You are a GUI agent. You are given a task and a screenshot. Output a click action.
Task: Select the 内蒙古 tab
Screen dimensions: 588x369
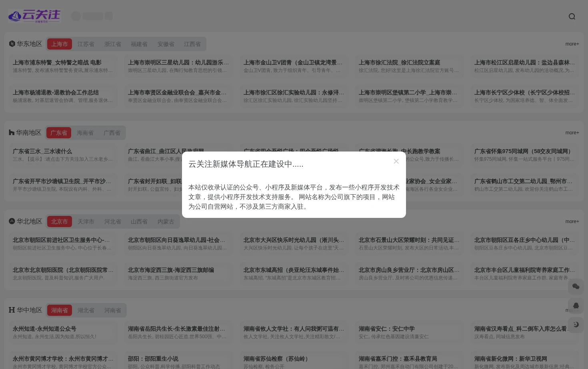166,221
